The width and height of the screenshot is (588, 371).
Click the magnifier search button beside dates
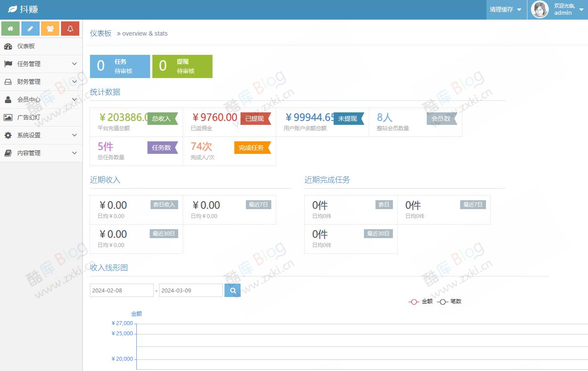click(x=232, y=290)
